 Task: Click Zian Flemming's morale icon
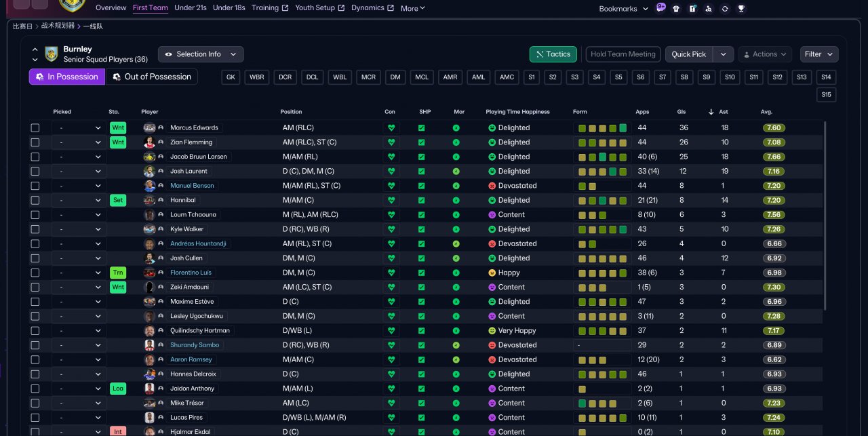coord(456,142)
